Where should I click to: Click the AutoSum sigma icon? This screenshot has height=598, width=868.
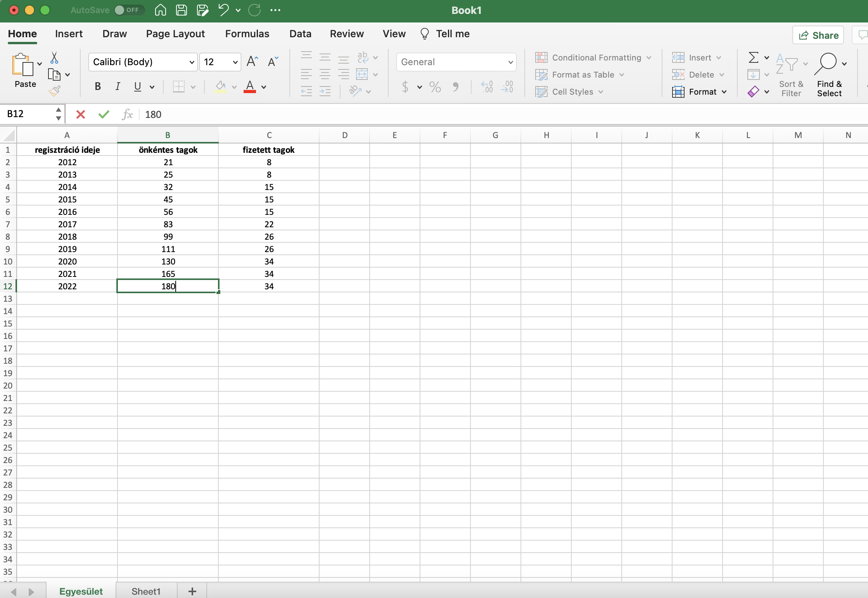753,58
